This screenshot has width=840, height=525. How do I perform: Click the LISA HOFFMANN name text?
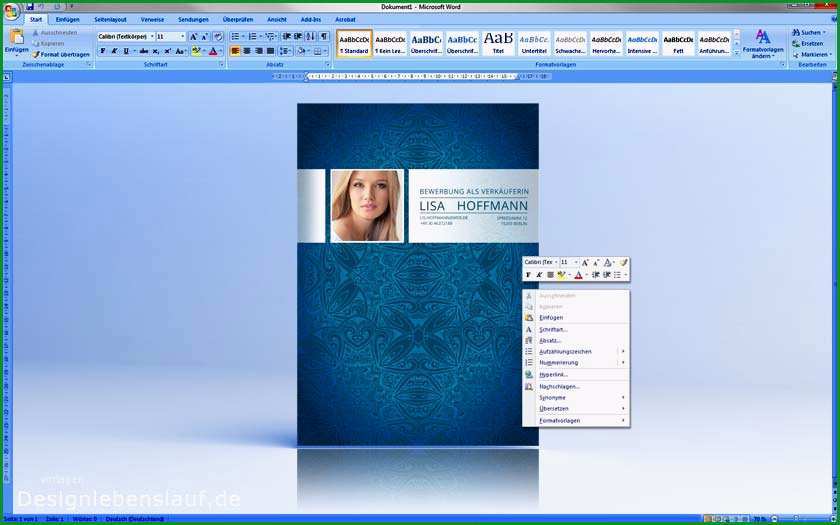pyautogui.click(x=473, y=206)
